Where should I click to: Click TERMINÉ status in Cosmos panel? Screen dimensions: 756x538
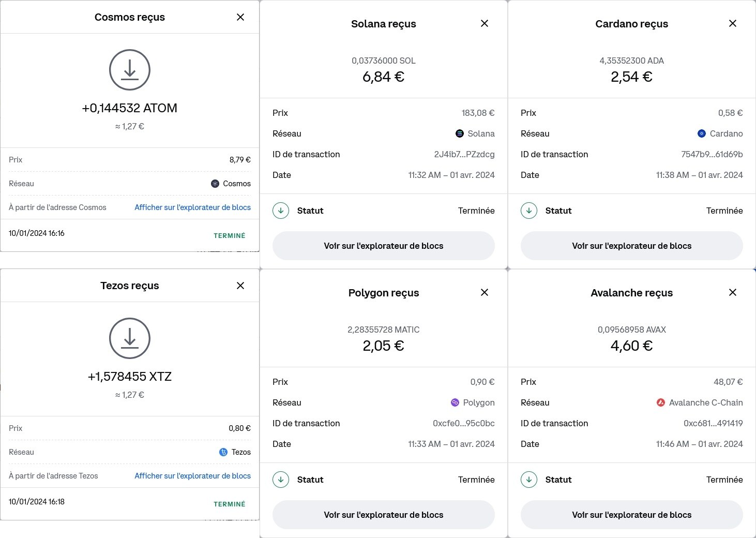point(230,235)
